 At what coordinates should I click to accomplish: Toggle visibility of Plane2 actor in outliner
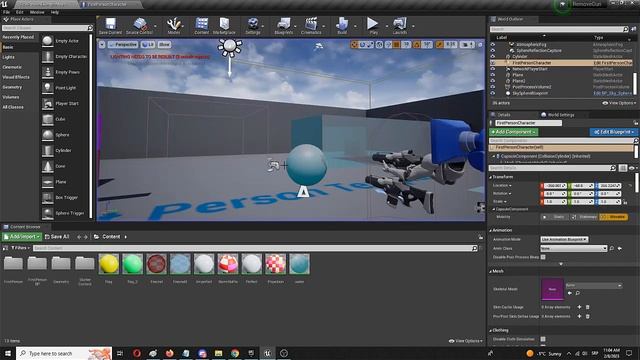click(x=493, y=81)
